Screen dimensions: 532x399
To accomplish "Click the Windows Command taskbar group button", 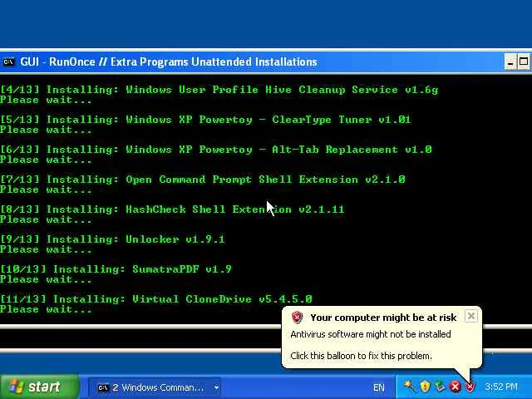I will pyautogui.click(x=155, y=387).
